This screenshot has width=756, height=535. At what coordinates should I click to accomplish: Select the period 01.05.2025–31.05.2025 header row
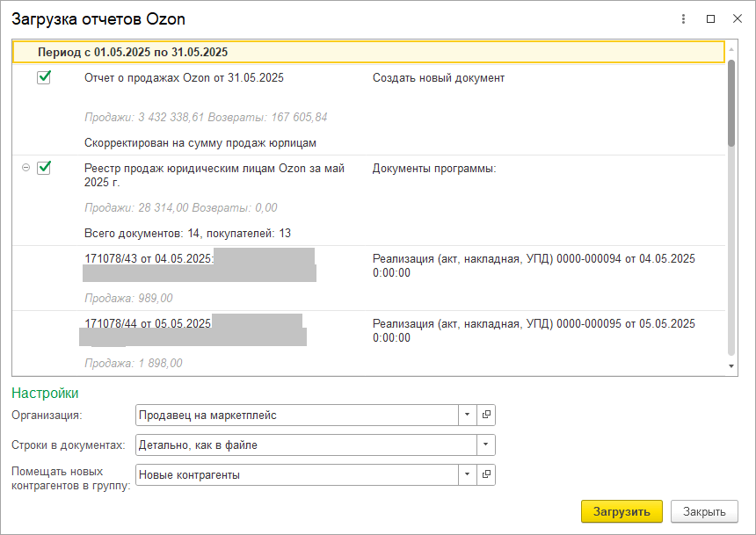tap(368, 53)
